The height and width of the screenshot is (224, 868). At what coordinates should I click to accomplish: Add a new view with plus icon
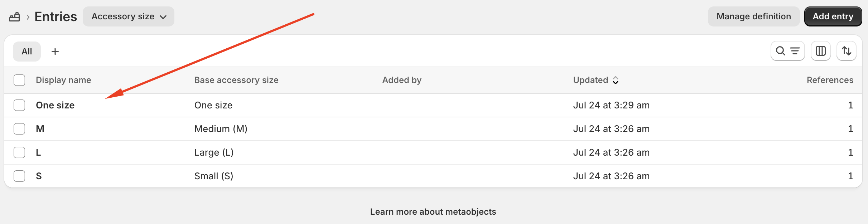[x=55, y=52]
